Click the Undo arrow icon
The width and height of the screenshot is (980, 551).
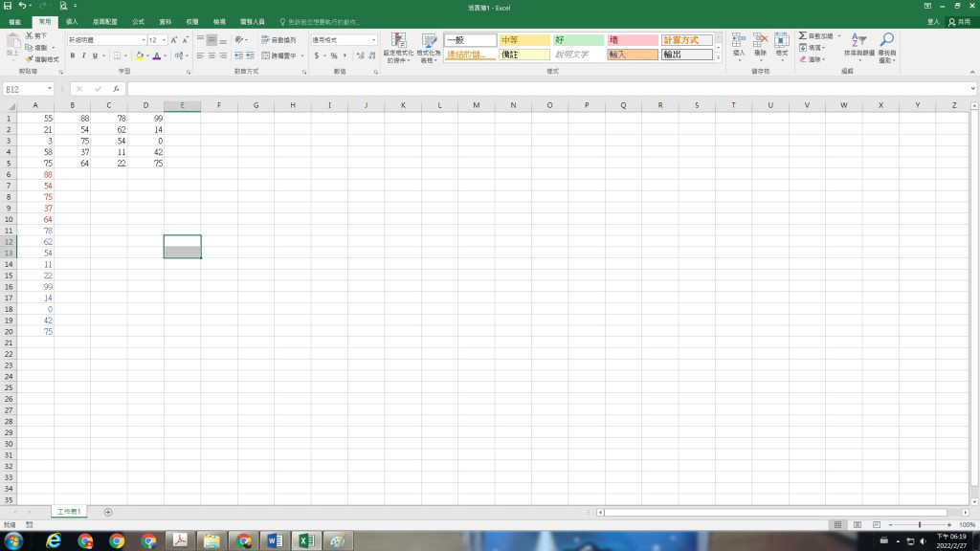click(23, 6)
